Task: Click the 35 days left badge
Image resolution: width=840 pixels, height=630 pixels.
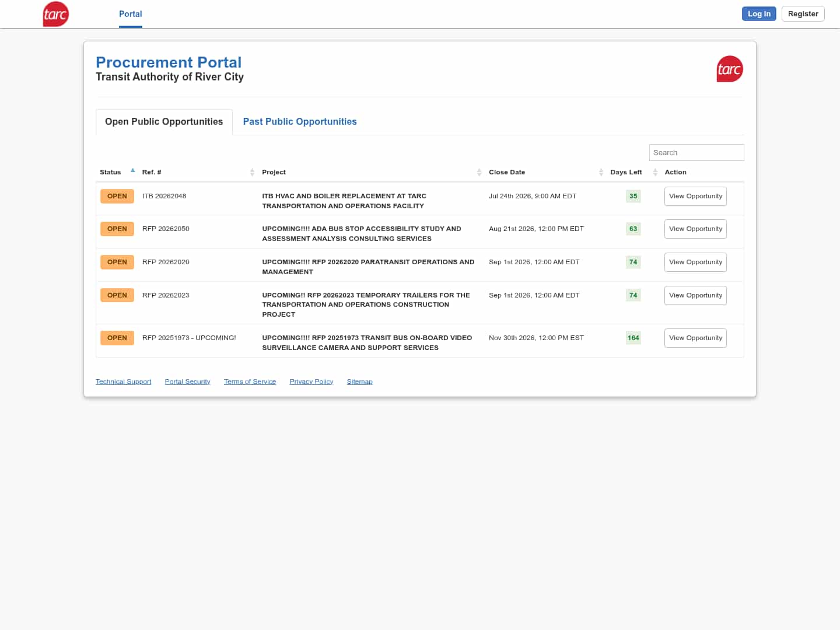Action: coord(633,197)
